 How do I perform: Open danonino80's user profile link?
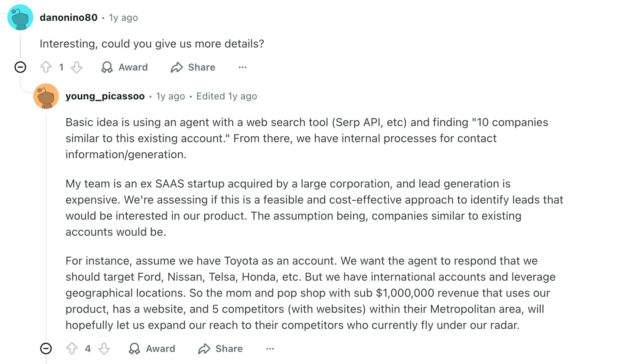[68, 18]
